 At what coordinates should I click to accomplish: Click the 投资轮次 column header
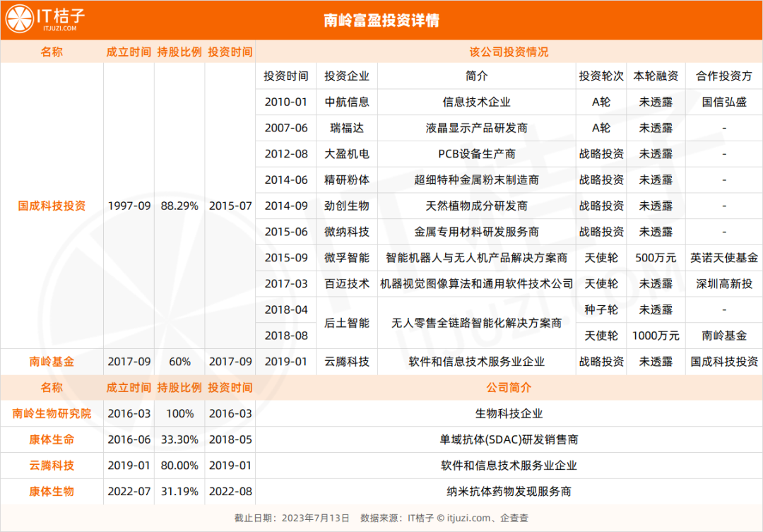pos(601,76)
